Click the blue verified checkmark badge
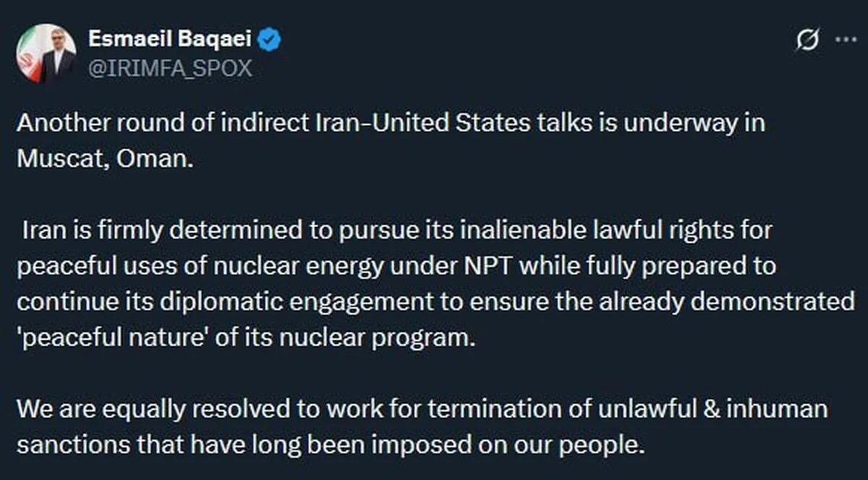Screen dimensions: 868x480 tap(271, 40)
